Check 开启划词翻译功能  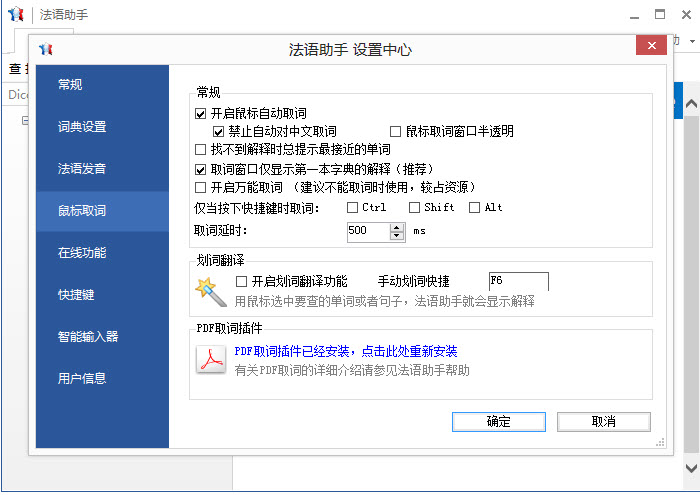(x=240, y=281)
